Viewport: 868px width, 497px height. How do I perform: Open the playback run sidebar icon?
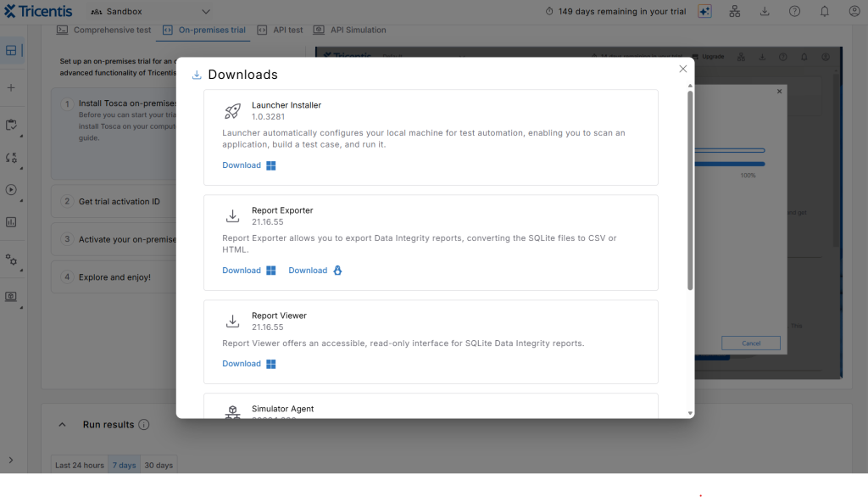click(11, 189)
